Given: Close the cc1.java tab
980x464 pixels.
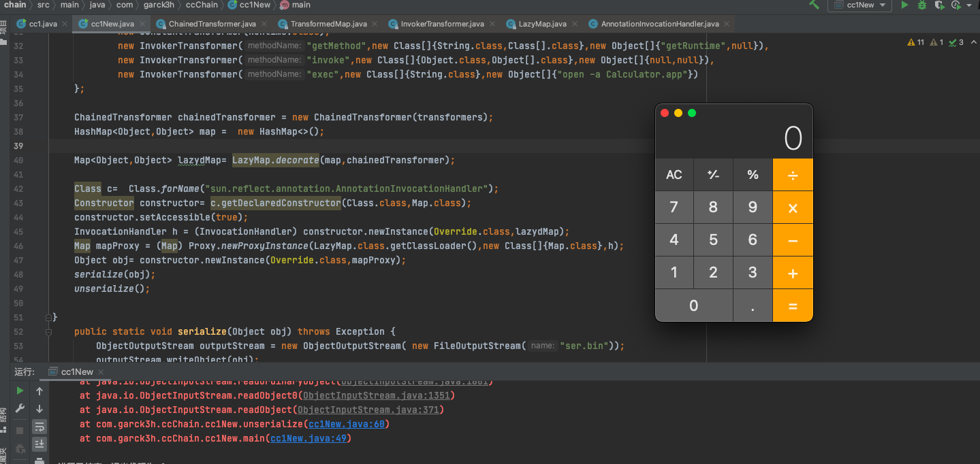Looking at the screenshot, I should 65,24.
